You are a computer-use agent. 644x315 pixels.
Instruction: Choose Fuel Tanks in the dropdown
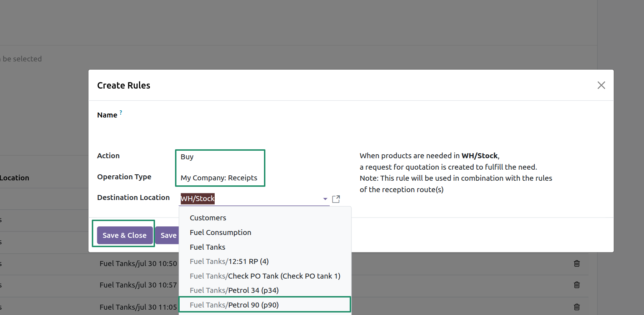265,247
